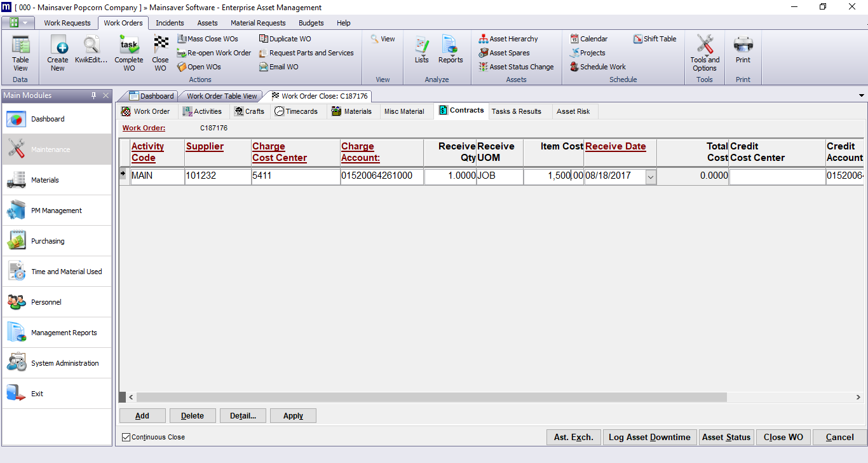
Task: Pin the Main Modules panel
Action: pyautogui.click(x=94, y=95)
